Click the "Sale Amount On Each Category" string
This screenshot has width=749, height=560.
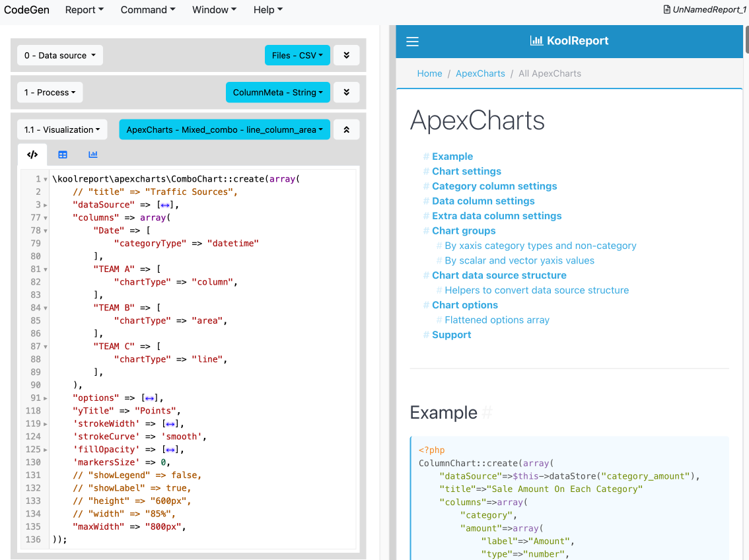pyautogui.click(x=565, y=489)
